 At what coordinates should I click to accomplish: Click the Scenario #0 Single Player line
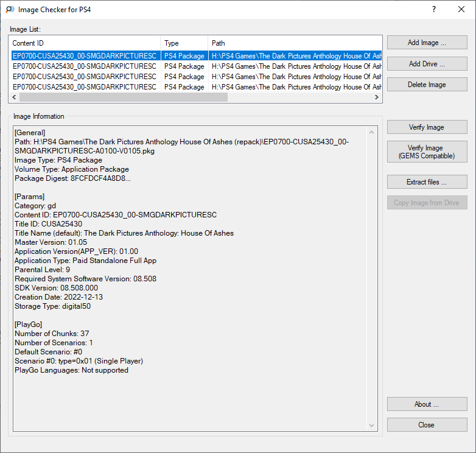pos(79,361)
